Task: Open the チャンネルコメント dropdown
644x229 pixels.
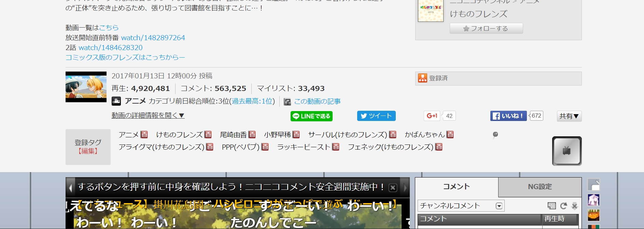Action: pyautogui.click(x=461, y=206)
